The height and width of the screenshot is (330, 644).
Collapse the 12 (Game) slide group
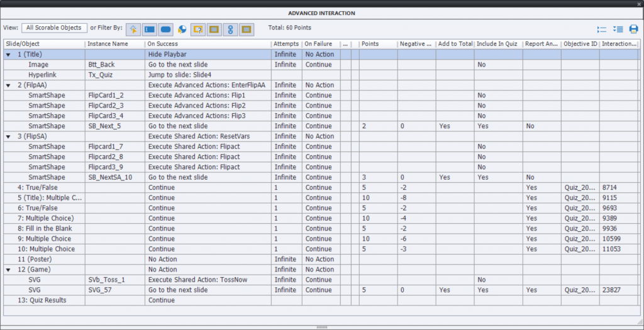pos(8,270)
